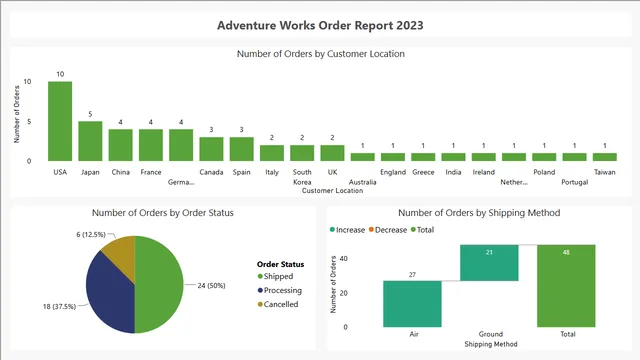Select the Ground waterfall bar showing 21
Viewport: 640px width, 360px height.
(489, 263)
